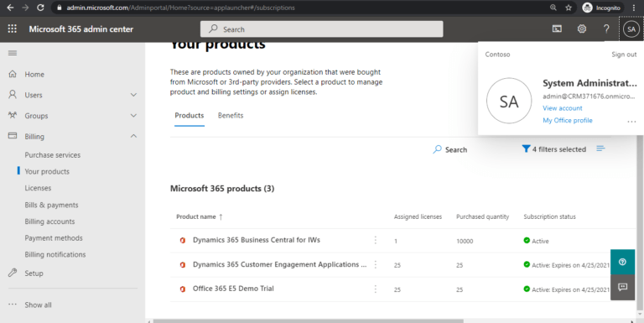Open Licenses page

pos(38,188)
